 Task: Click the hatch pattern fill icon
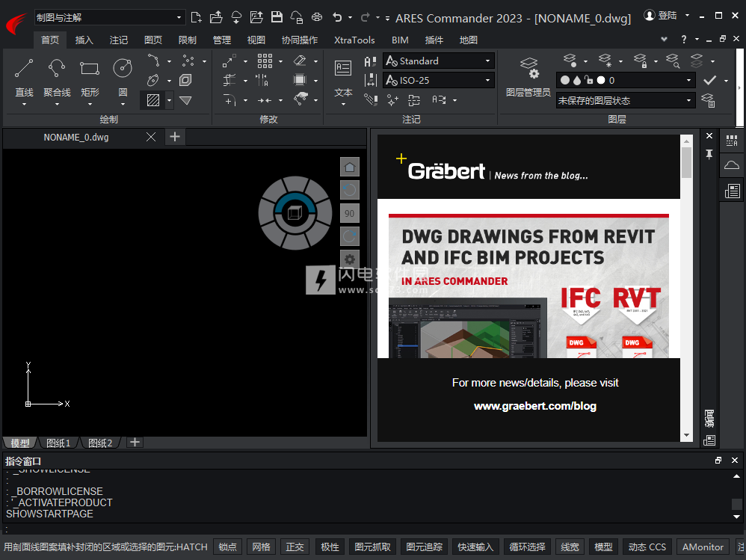pyautogui.click(x=153, y=100)
